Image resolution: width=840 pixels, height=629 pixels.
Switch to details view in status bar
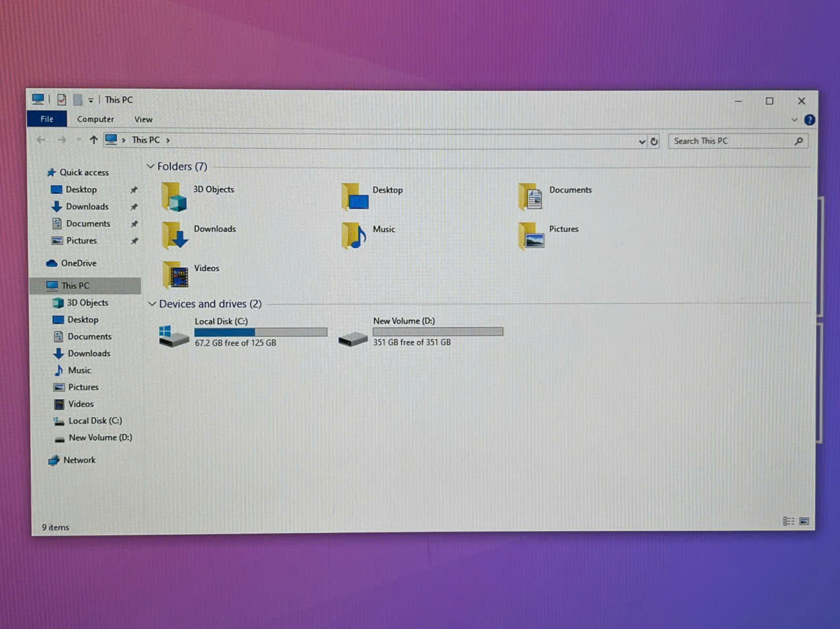(x=788, y=521)
